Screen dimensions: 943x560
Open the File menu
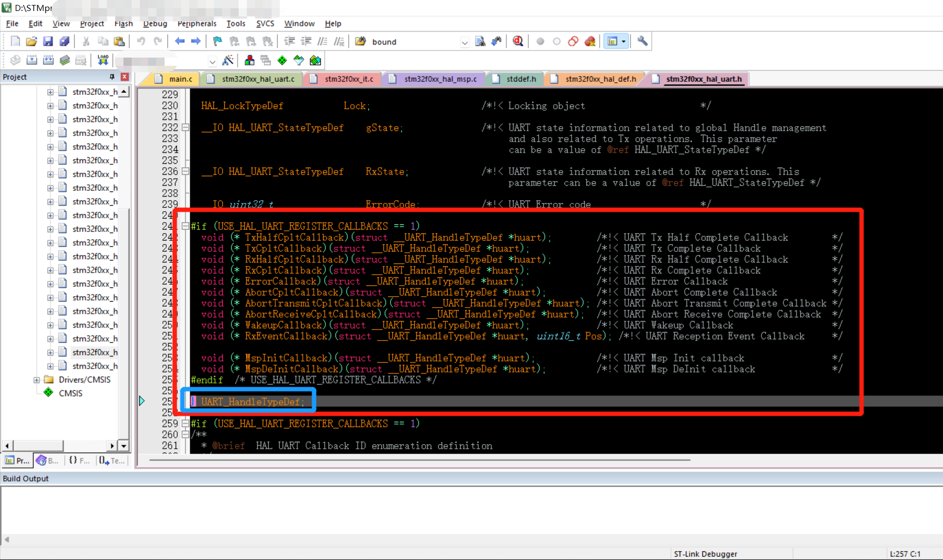(x=12, y=24)
